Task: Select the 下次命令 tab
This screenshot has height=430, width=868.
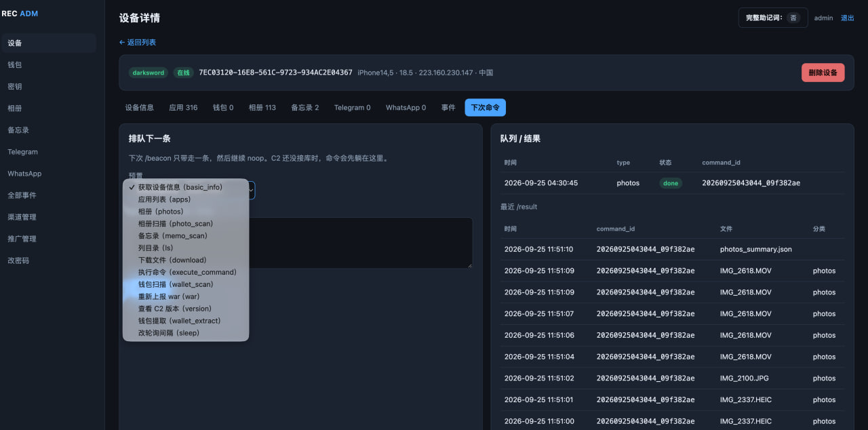Action: tap(485, 107)
